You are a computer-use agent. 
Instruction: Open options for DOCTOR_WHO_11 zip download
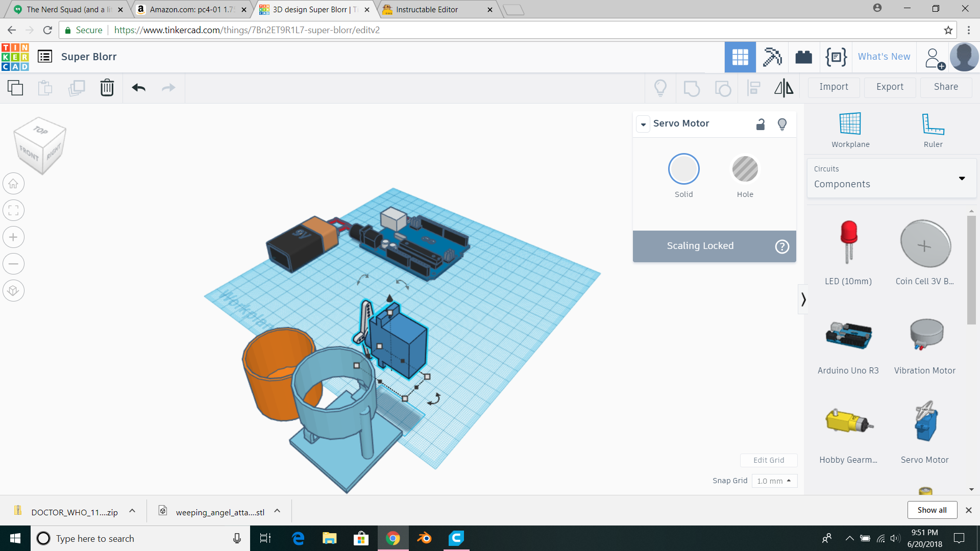point(132,511)
